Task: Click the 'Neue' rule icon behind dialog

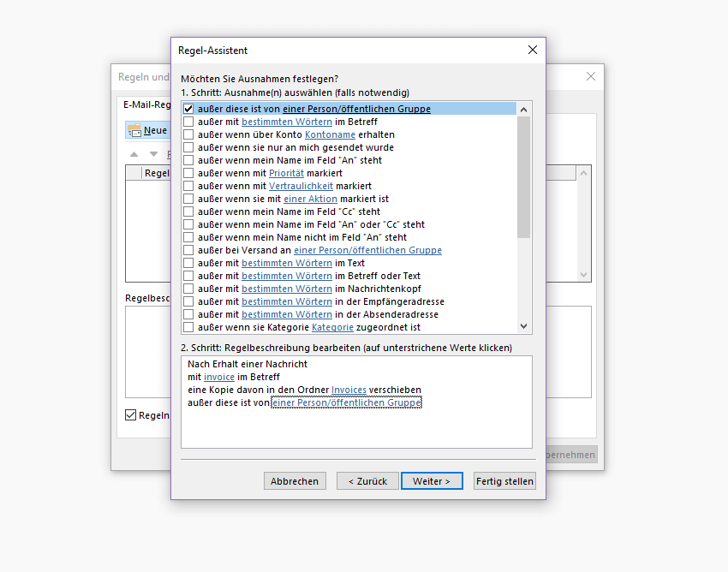Action: pos(134,130)
